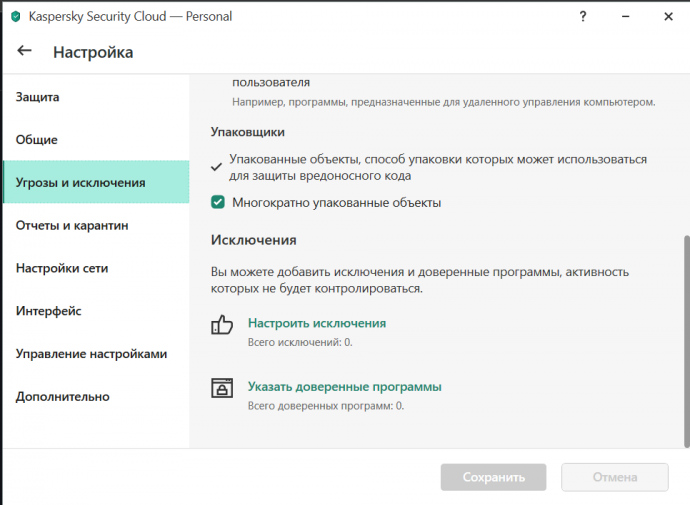Open help via the question mark icon
Screen dimensions: 690x505
point(582,16)
